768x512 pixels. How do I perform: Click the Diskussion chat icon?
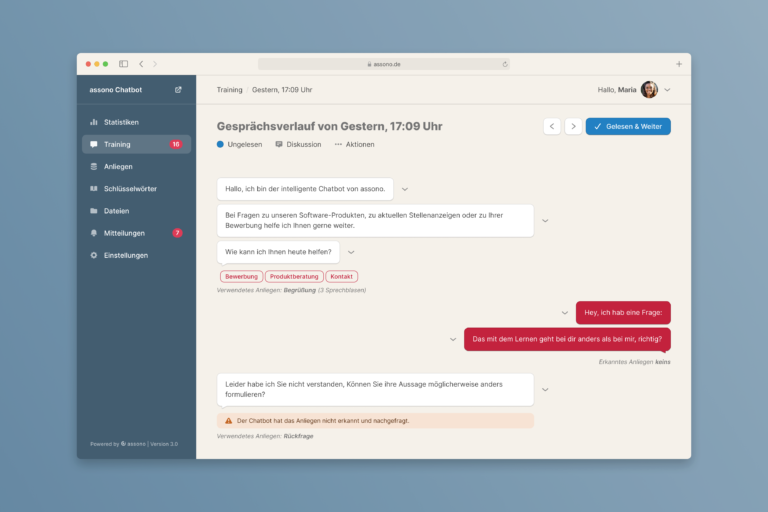click(279, 144)
